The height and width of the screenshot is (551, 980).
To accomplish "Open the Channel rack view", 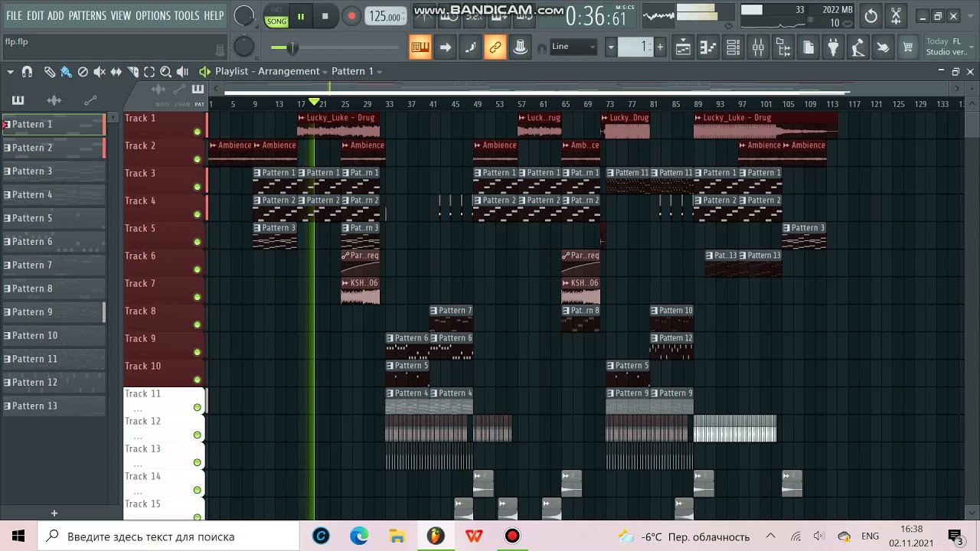I will coord(733,47).
